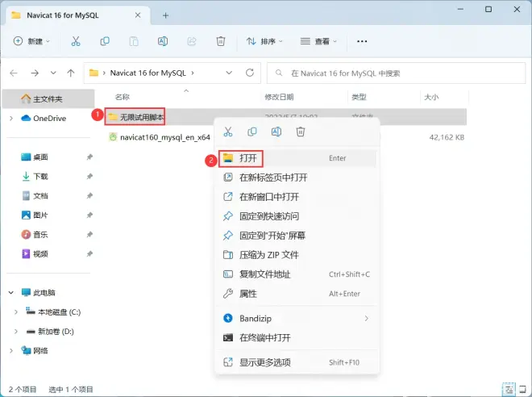
Task: Select the navicat160_mysql_en_x64 file
Action: coord(160,137)
